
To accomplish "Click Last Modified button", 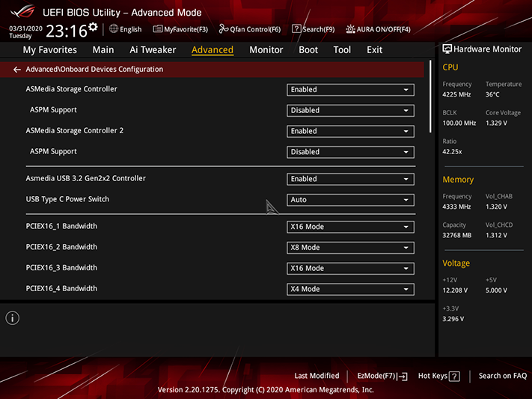I will (317, 376).
